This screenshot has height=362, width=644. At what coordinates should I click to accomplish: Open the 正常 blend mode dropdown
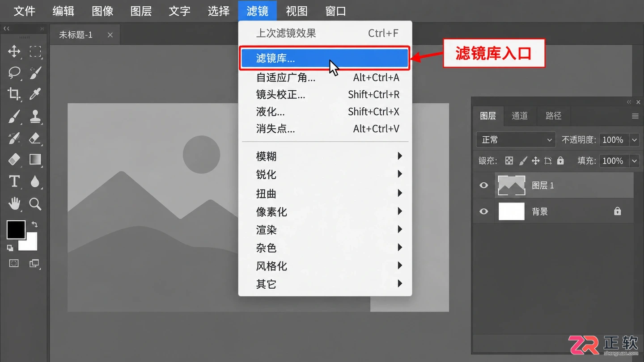coord(516,140)
